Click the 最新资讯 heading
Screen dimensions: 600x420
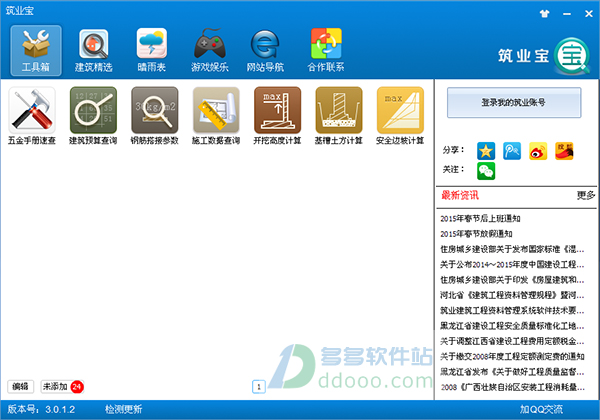[460, 195]
